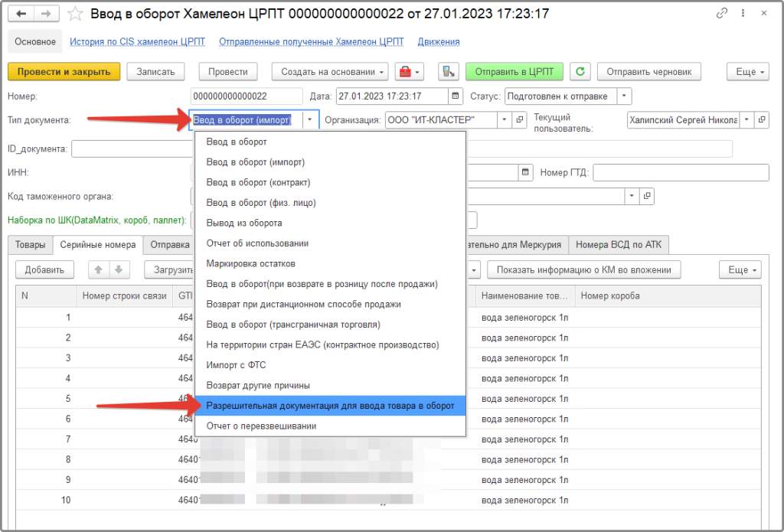784x532 pixels.
Task: Click into the ID_документа input field
Action: [132, 149]
